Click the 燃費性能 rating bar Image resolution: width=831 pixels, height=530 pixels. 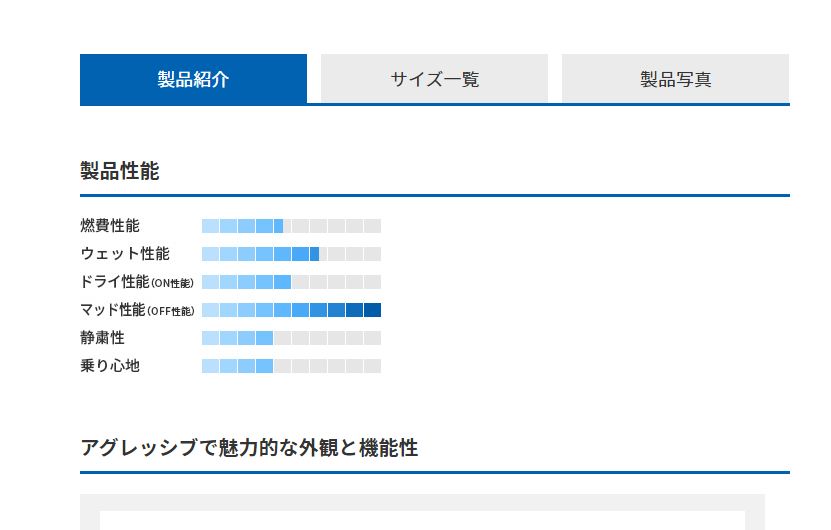(291, 226)
